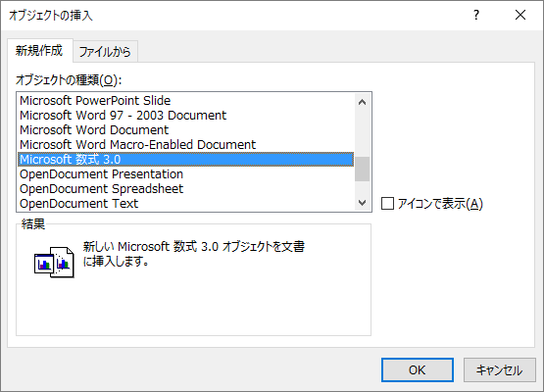This screenshot has height=392, width=544.
Task: Close the オブジェクトの挿入 dialog
Action: 520,15
